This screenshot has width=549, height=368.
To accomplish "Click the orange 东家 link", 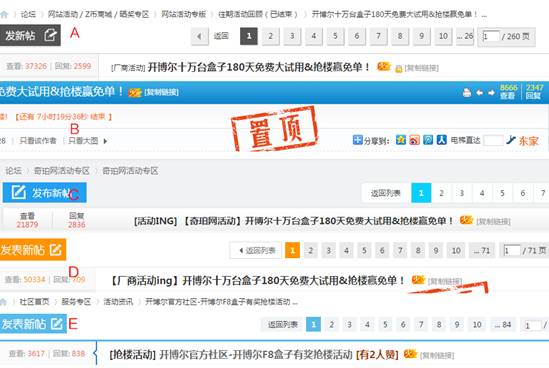I will 529,141.
